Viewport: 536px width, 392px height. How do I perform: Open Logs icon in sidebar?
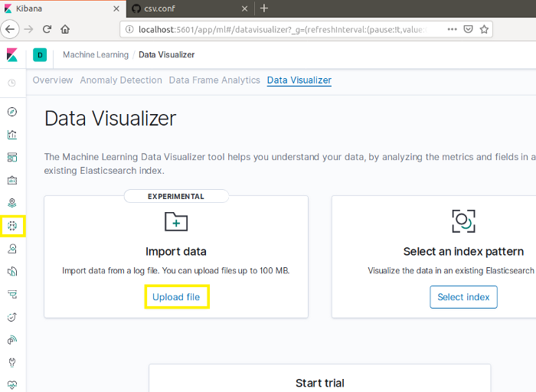click(x=12, y=271)
